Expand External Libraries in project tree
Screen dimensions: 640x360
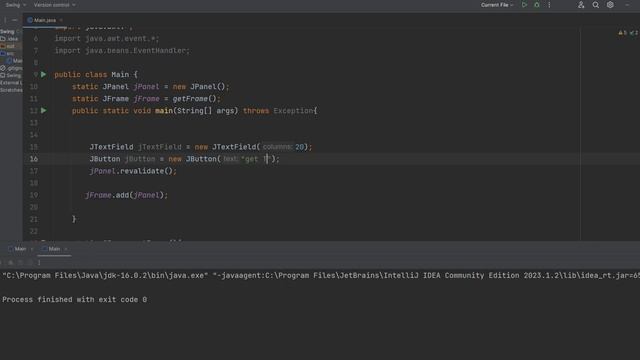[x=11, y=83]
